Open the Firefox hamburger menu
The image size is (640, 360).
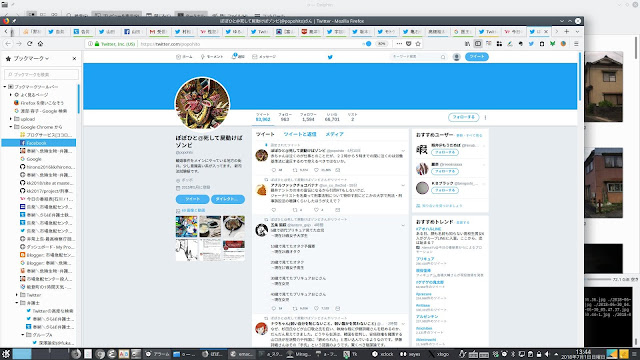tap(576, 44)
